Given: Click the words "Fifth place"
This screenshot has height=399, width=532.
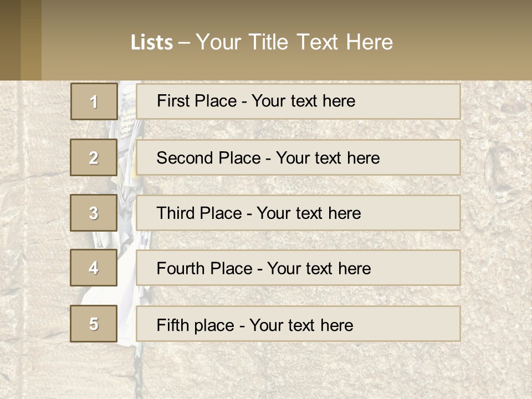Looking at the screenshot, I should coord(196,325).
